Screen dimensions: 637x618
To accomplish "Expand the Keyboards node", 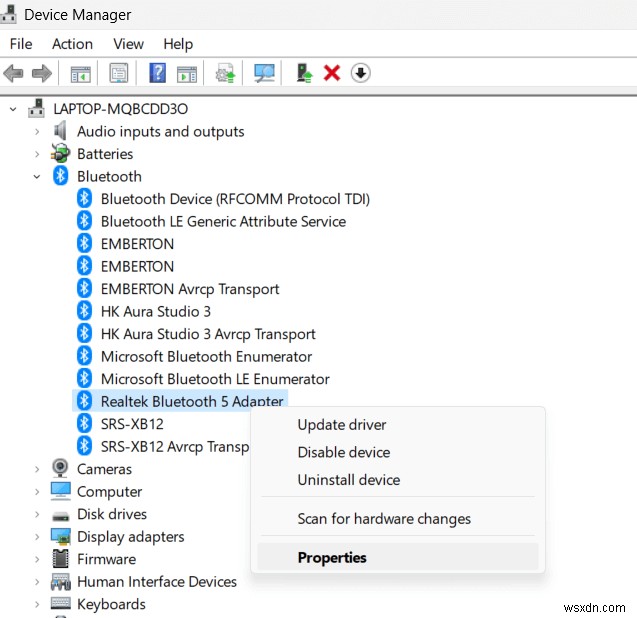I will pyautogui.click(x=37, y=604).
